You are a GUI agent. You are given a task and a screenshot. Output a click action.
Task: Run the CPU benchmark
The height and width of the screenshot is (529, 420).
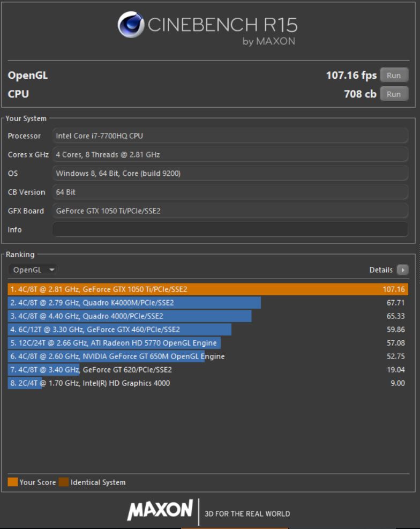pos(394,94)
